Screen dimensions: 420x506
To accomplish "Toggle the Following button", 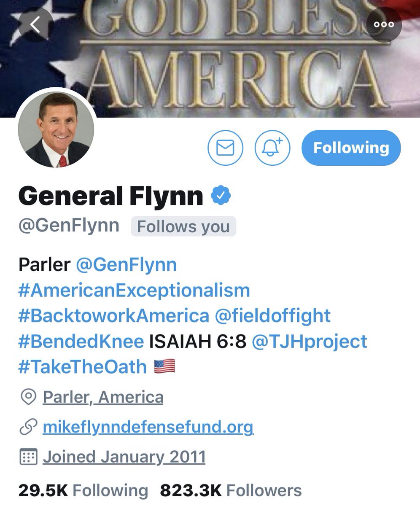I will click(x=351, y=148).
